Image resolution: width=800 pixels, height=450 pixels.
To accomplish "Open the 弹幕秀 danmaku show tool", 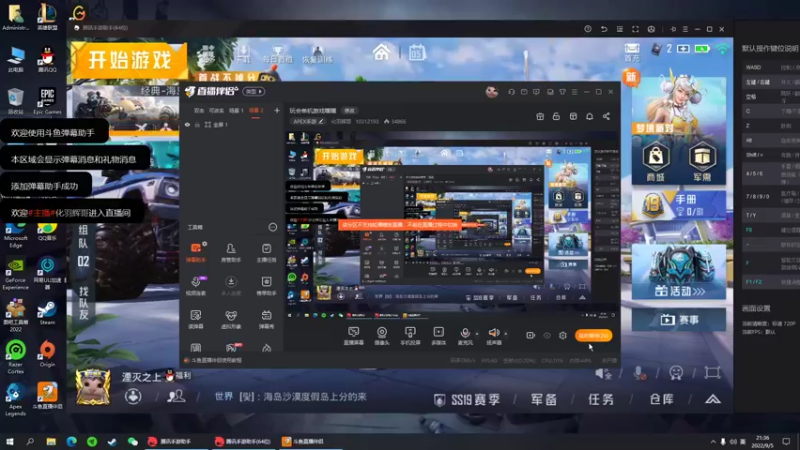I will 266,319.
